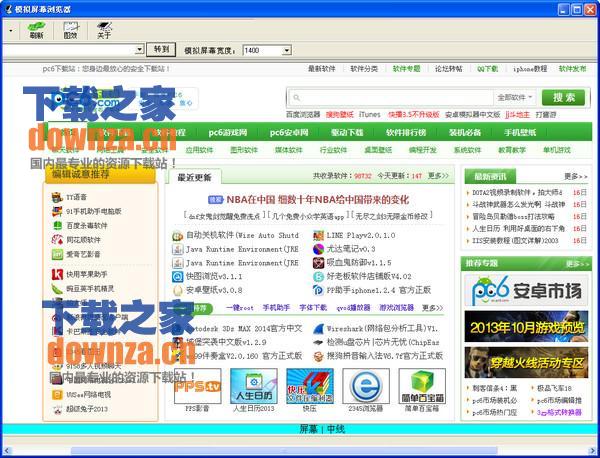Click the green 刷新 refresh toolbar icon

pyautogui.click(x=36, y=30)
